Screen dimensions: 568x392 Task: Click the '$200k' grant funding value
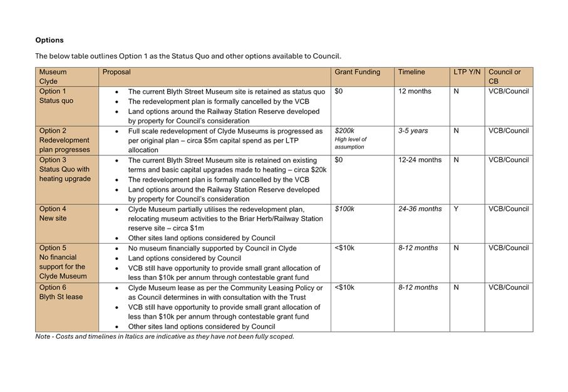pos(344,131)
